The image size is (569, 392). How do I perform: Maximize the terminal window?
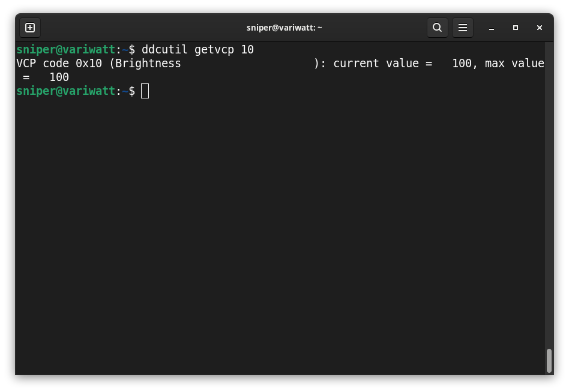pyautogui.click(x=515, y=28)
